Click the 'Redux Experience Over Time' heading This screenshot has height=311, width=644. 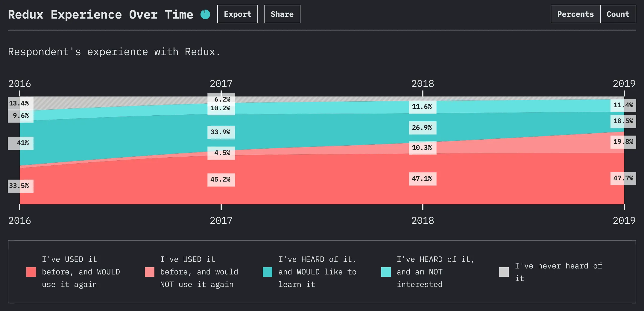[x=101, y=14]
